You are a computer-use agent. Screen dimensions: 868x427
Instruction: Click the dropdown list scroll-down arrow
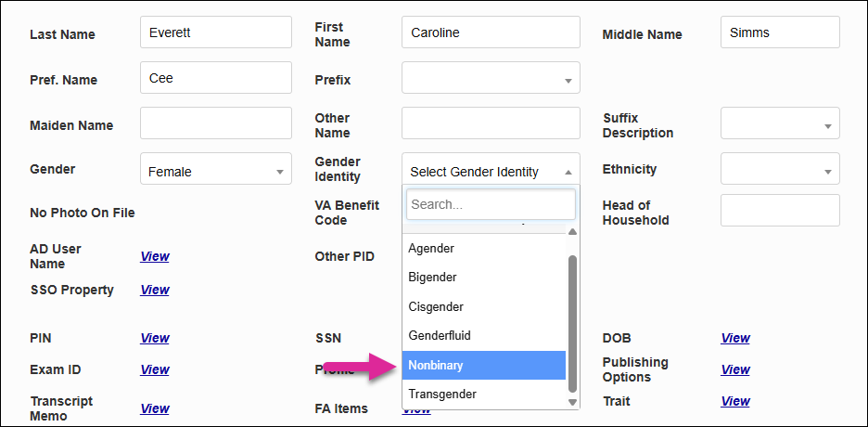(x=572, y=402)
